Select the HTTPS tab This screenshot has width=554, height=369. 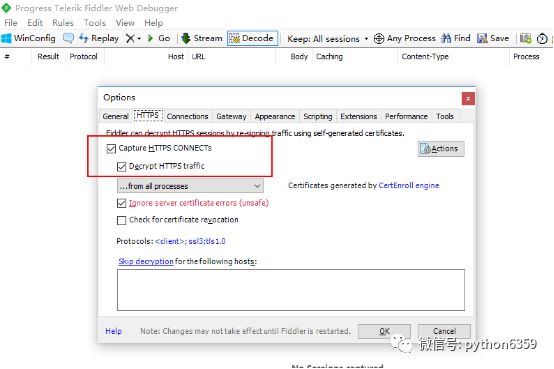[148, 115]
